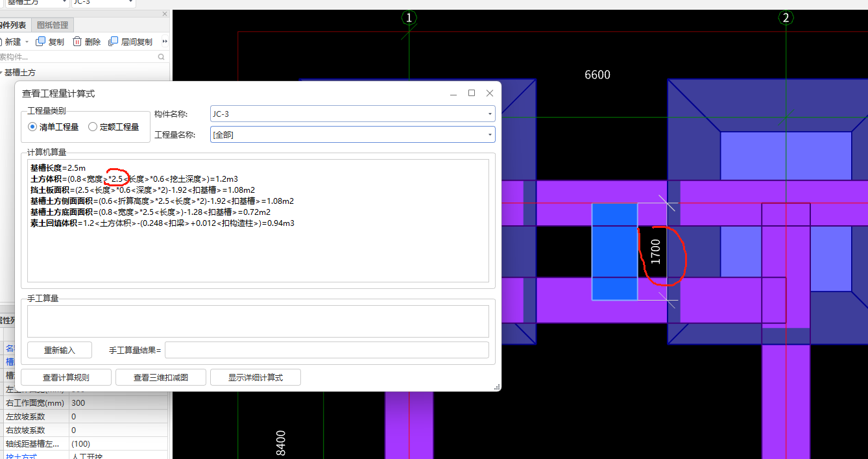Click the 查看三维扣减图 button
The width and height of the screenshot is (868, 459).
[161, 377]
